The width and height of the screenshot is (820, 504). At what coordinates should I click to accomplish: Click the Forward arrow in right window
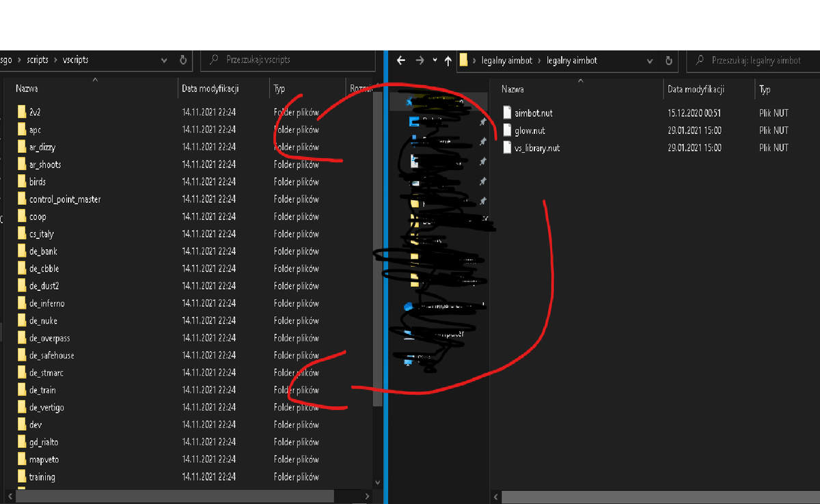[420, 60]
